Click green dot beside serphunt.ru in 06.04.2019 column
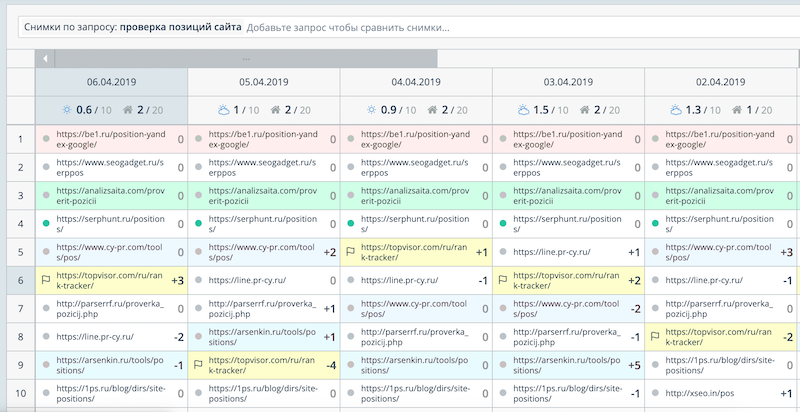 click(x=46, y=224)
